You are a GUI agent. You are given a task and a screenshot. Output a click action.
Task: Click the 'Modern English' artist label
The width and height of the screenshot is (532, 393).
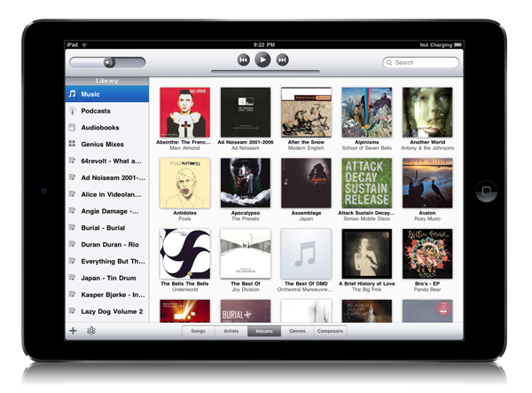(x=306, y=148)
